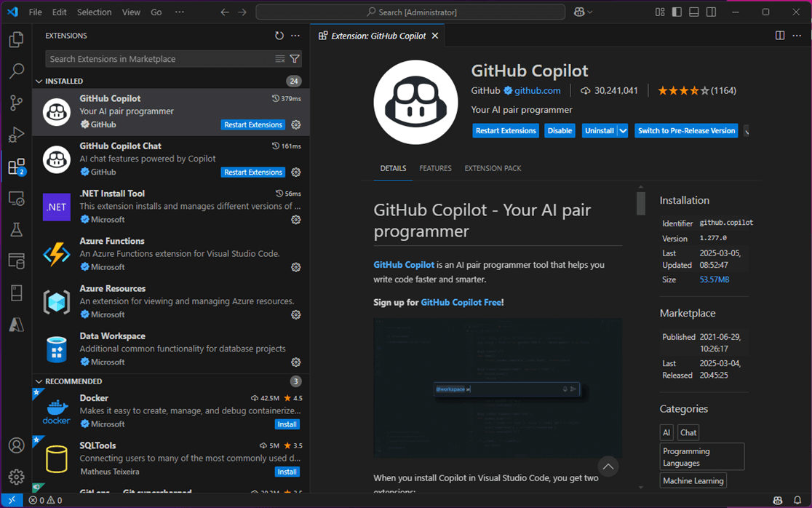Screen dimensions: 812x508
Task: Switch to Pre-Release Version
Action: (686, 131)
